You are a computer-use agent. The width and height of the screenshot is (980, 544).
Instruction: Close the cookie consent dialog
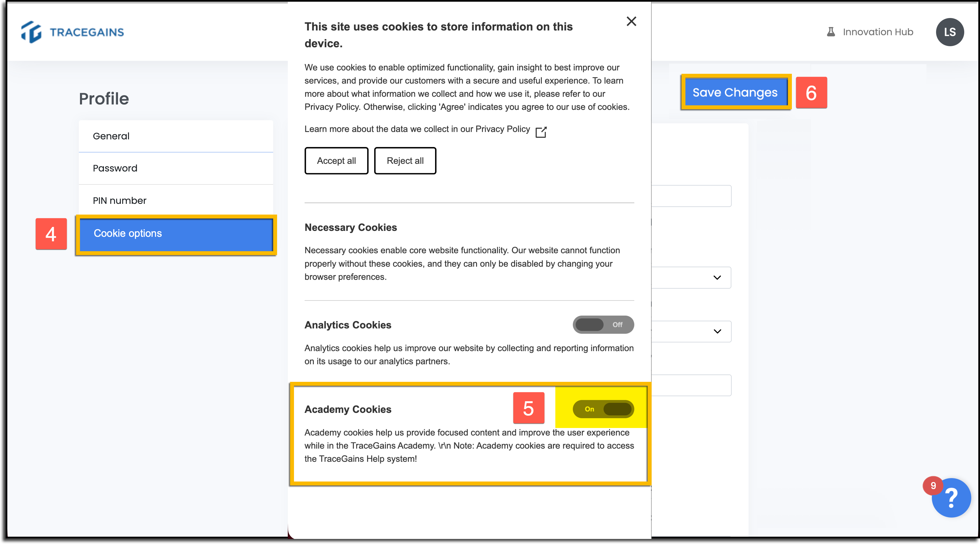point(631,21)
